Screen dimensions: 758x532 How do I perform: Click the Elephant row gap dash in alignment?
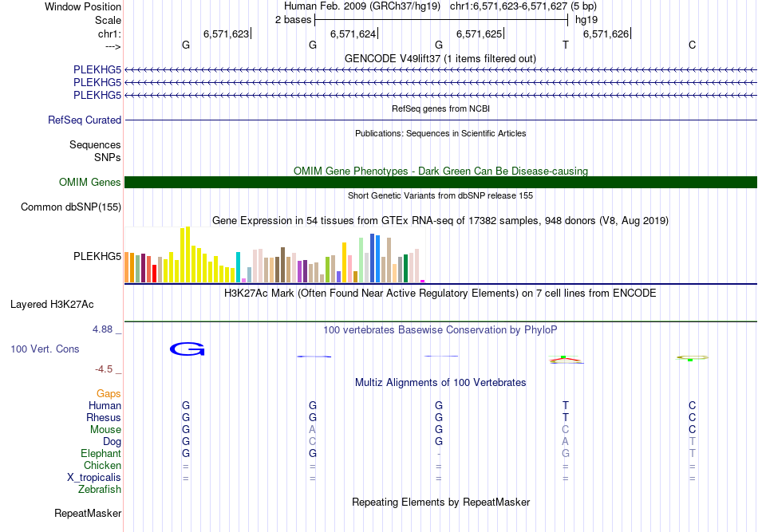(x=439, y=454)
